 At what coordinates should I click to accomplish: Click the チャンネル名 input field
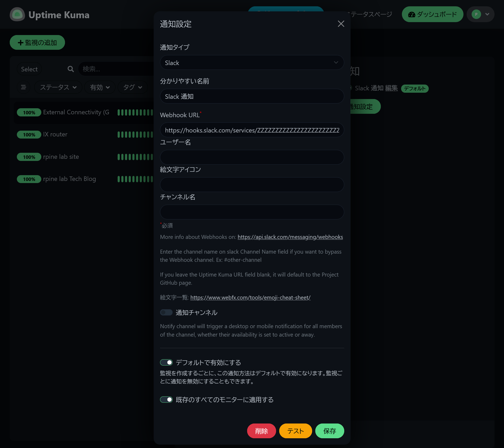pos(252,212)
